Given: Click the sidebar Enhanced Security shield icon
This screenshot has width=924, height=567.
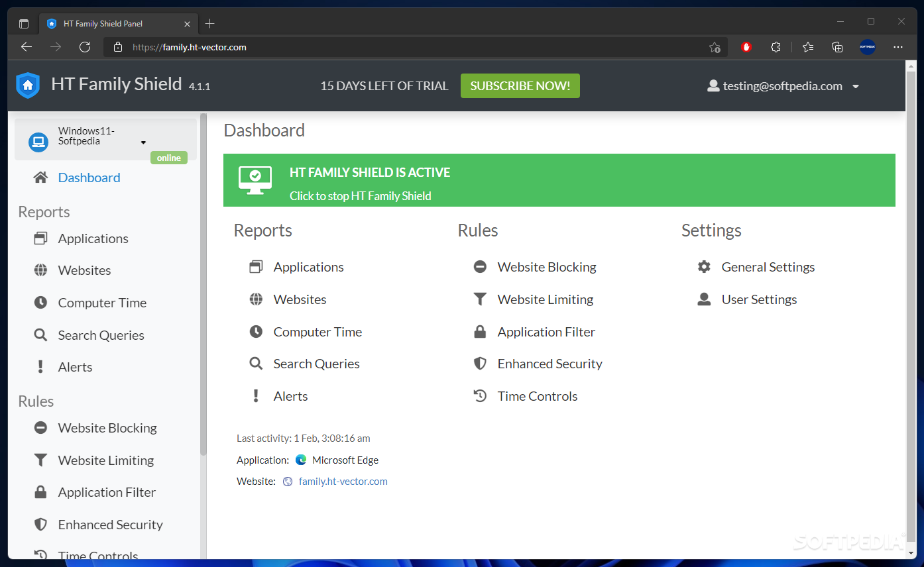Looking at the screenshot, I should coord(40,525).
